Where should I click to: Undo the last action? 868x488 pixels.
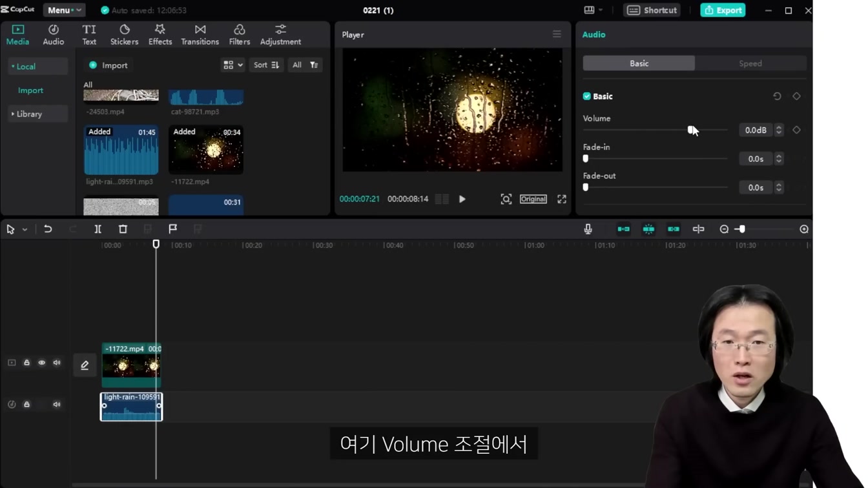[48, 229]
